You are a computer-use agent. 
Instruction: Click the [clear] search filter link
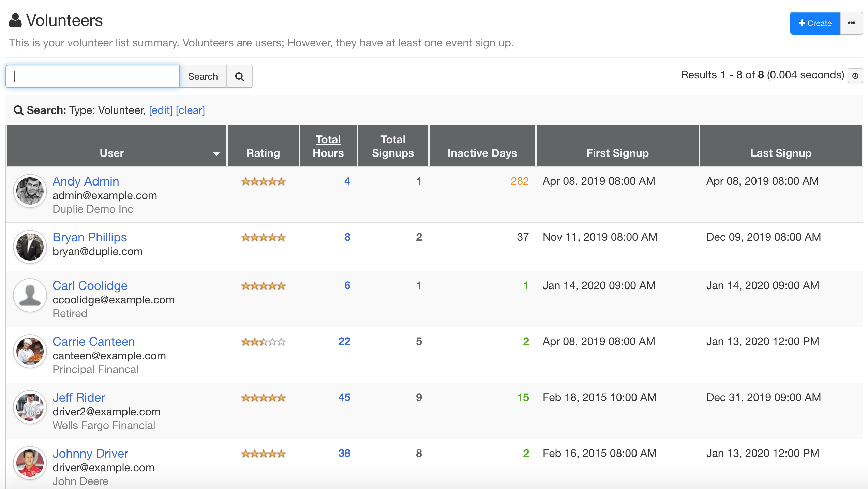point(190,110)
